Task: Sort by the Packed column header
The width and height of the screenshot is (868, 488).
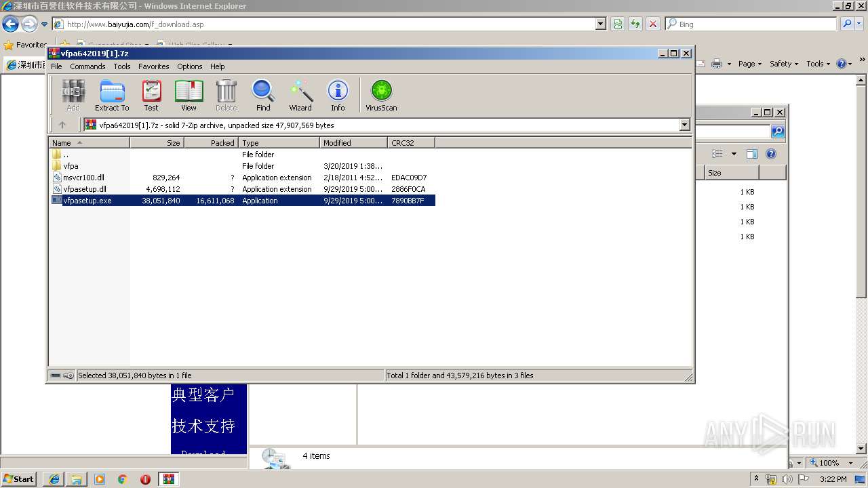Action: (x=211, y=143)
